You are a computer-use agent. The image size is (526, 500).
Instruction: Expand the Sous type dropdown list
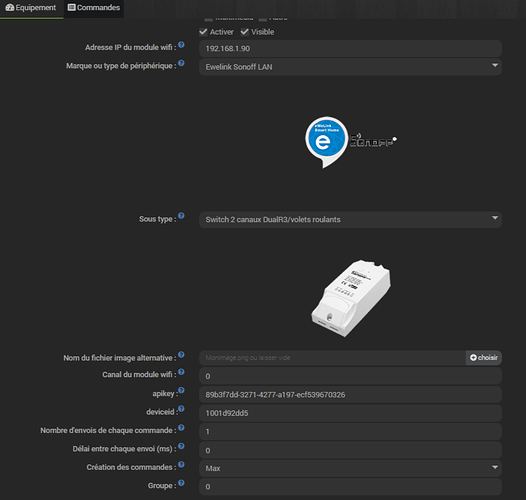(x=350, y=220)
